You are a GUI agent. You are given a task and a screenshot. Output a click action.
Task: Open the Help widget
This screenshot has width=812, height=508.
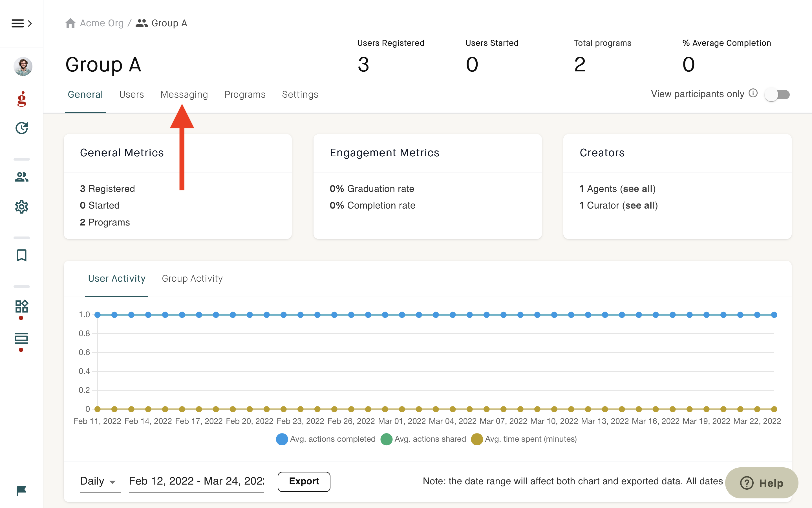(x=762, y=483)
